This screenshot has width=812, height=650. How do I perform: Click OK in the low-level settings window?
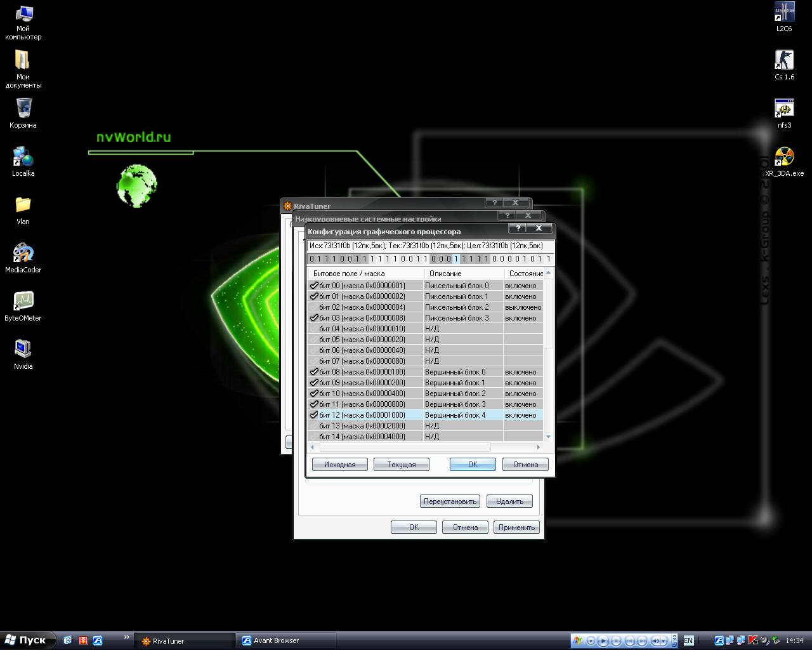coord(414,527)
